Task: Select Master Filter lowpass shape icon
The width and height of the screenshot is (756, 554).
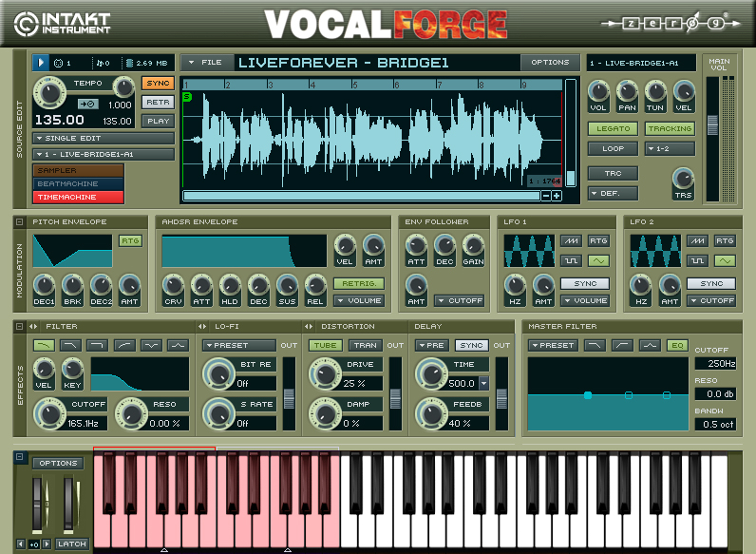Action: [x=595, y=345]
